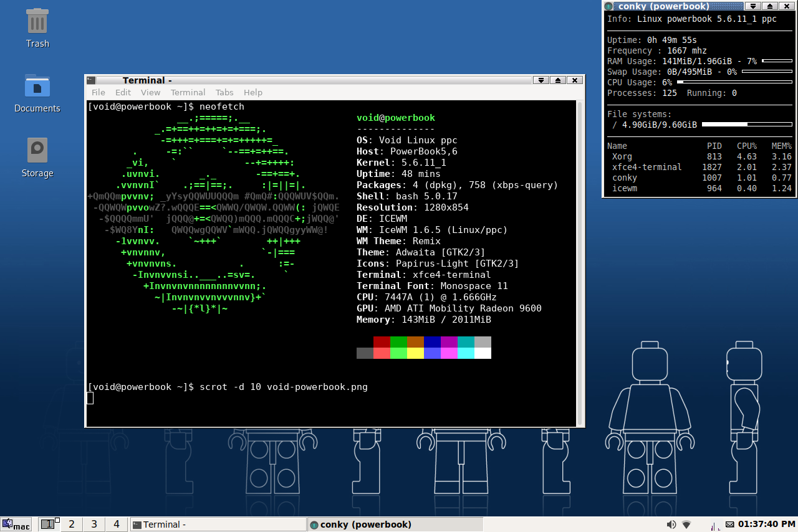Click the 'neofetch' command at the first prompt
This screenshot has height=532, width=798.
click(222, 107)
